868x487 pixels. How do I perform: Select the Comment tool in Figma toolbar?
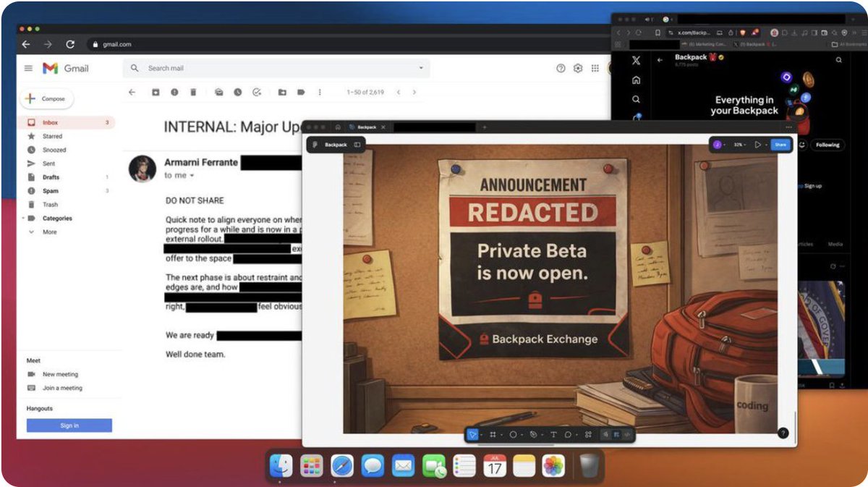pyautogui.click(x=569, y=434)
